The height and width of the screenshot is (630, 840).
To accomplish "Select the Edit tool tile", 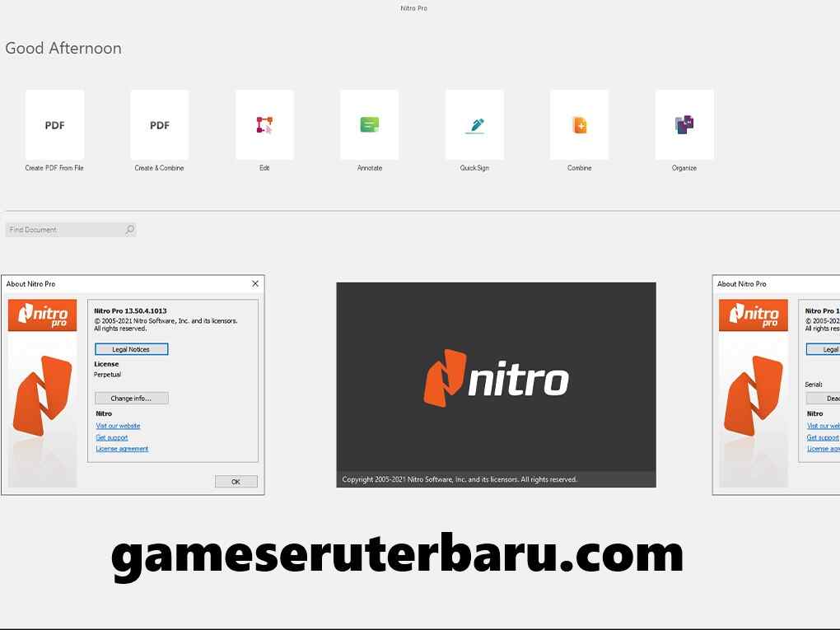I will pyautogui.click(x=264, y=125).
